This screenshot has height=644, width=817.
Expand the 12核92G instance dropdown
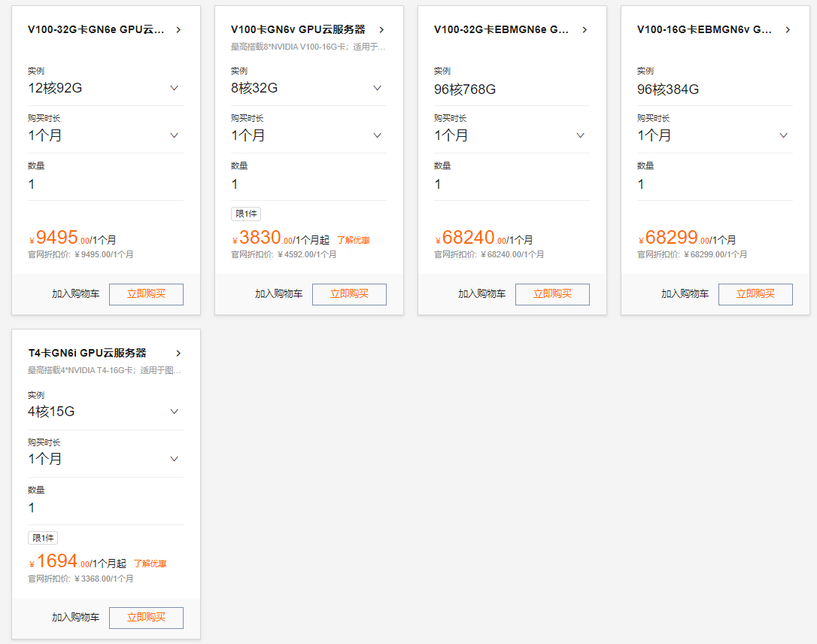point(174,88)
